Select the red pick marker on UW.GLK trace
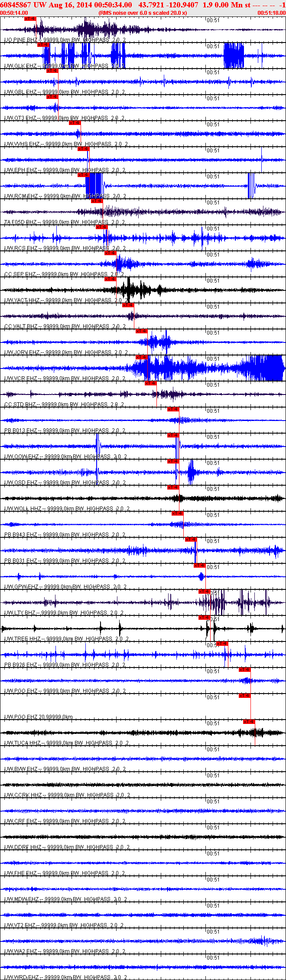This screenshot has width=286, height=980. click(43, 45)
